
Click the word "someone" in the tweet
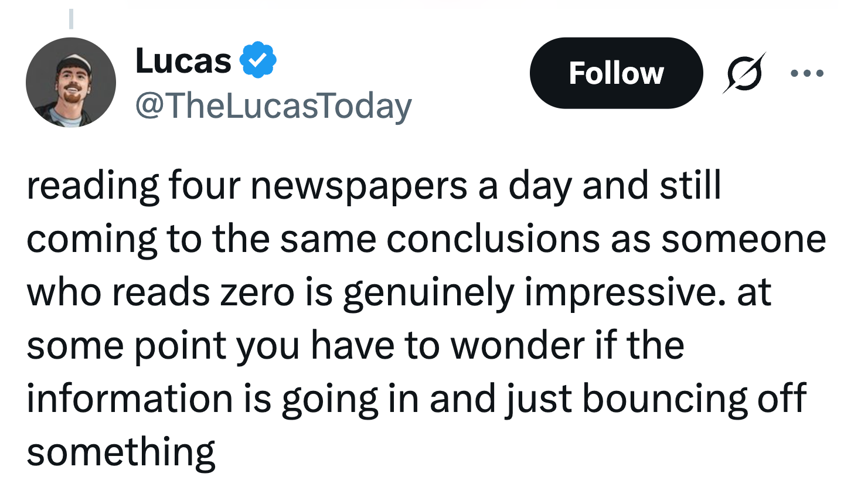[x=744, y=239]
